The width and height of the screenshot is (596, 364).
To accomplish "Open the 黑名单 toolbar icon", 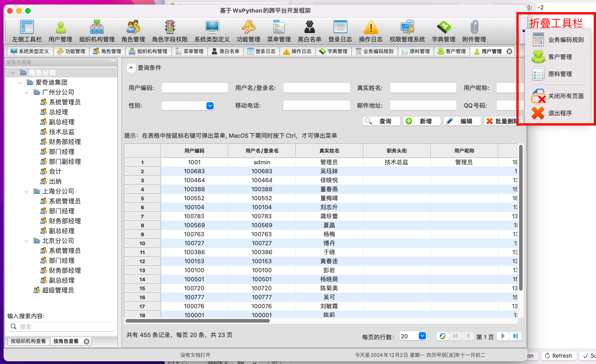I will 309,31.
